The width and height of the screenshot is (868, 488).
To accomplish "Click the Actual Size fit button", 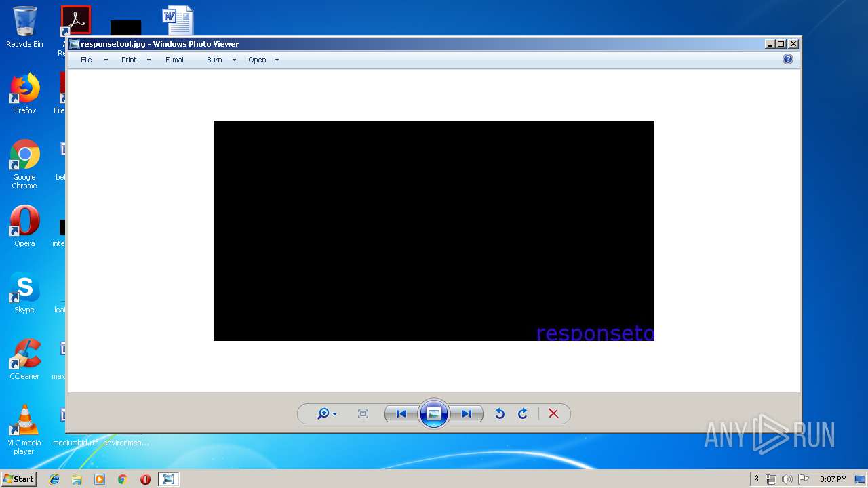I will (363, 413).
